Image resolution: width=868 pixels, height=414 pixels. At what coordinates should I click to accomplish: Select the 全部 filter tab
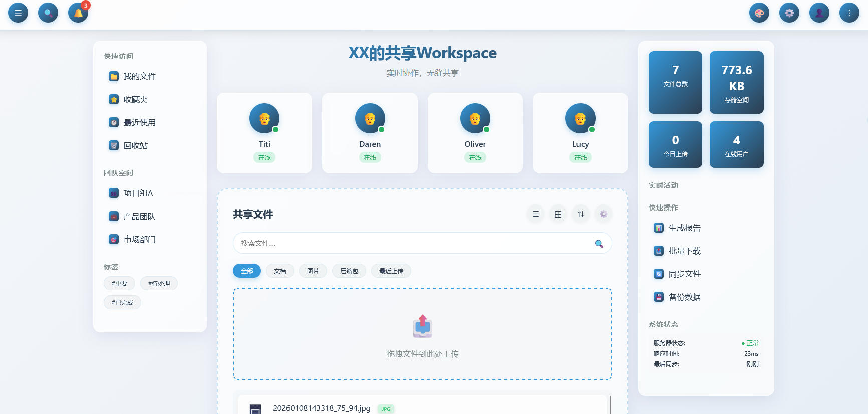click(247, 271)
